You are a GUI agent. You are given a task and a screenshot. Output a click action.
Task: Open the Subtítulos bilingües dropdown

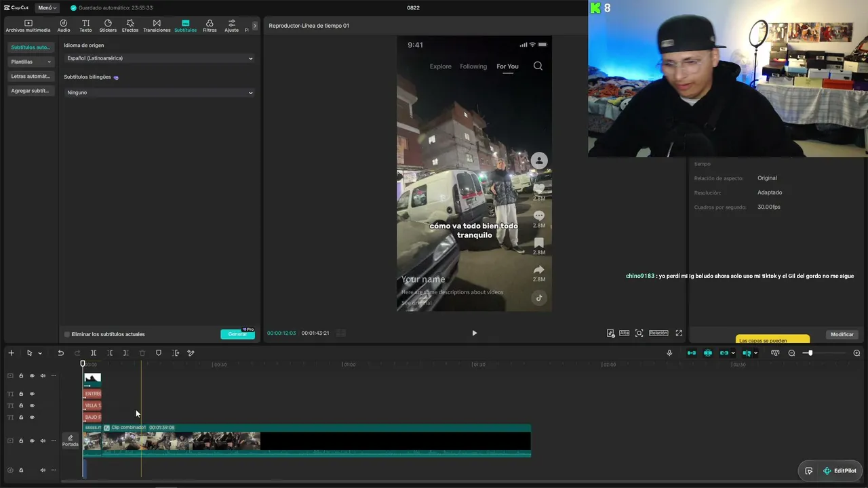(159, 92)
